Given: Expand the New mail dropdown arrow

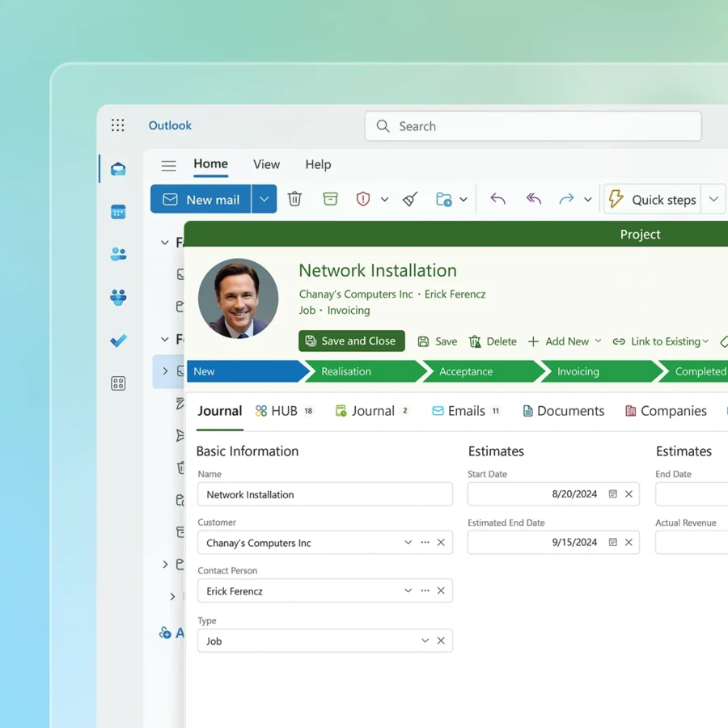Looking at the screenshot, I should (265, 199).
